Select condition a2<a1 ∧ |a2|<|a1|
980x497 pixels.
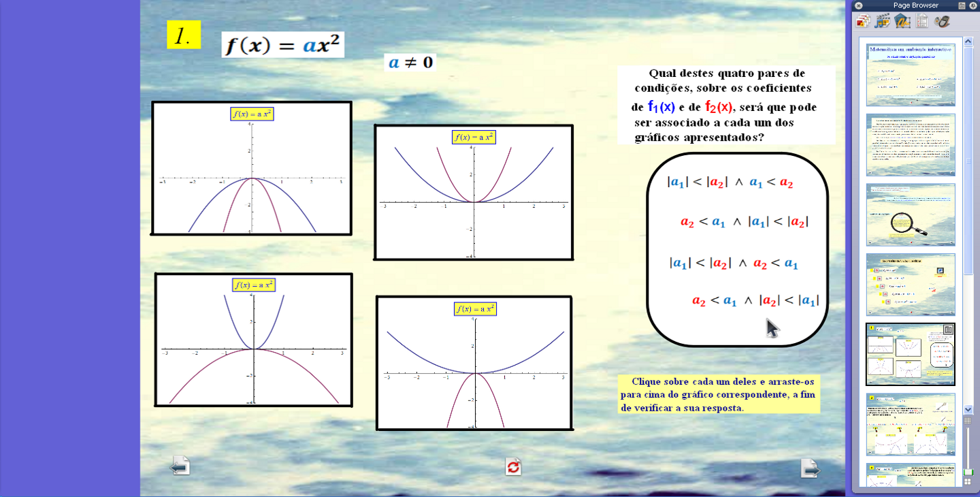click(x=755, y=300)
